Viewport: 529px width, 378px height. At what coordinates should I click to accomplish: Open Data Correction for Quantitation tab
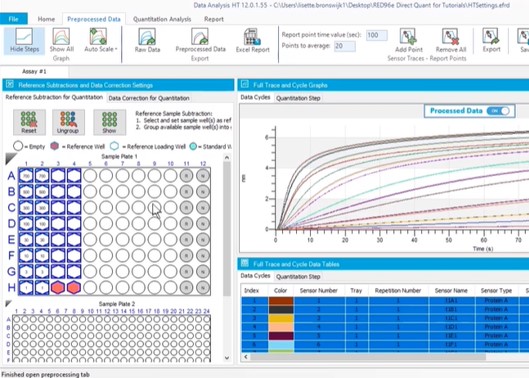pos(149,98)
